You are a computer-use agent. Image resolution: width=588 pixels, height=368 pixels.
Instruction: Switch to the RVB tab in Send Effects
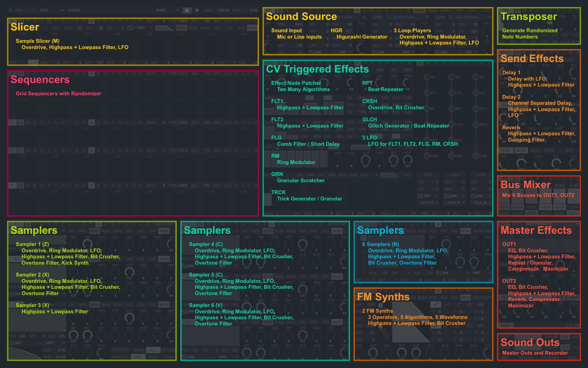click(x=505, y=150)
